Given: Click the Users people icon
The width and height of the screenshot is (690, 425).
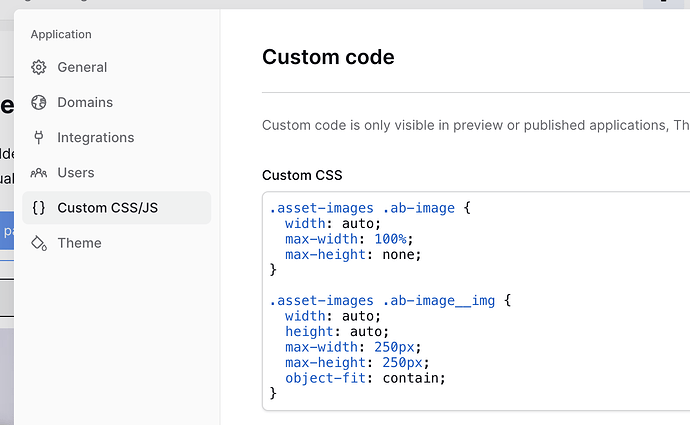Looking at the screenshot, I should (x=39, y=173).
